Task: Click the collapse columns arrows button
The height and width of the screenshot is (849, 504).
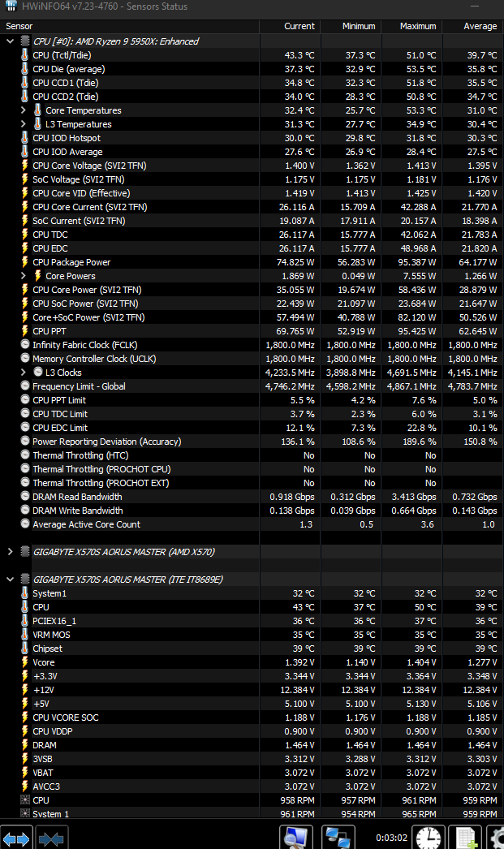Action: pyautogui.click(x=51, y=838)
